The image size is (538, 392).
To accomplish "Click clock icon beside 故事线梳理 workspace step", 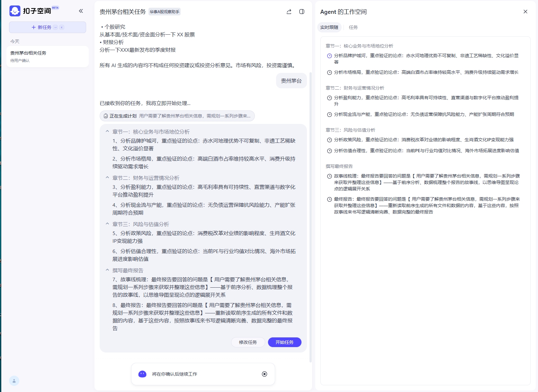I will pos(329,176).
